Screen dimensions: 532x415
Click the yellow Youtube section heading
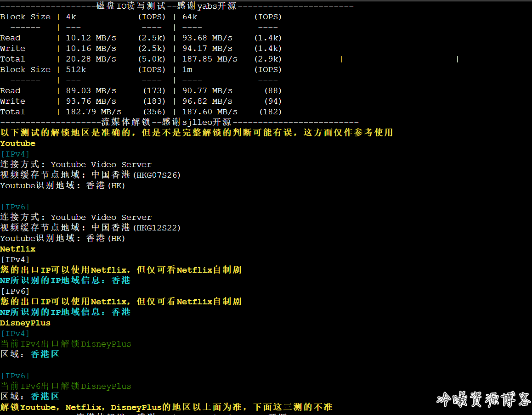tap(17, 143)
